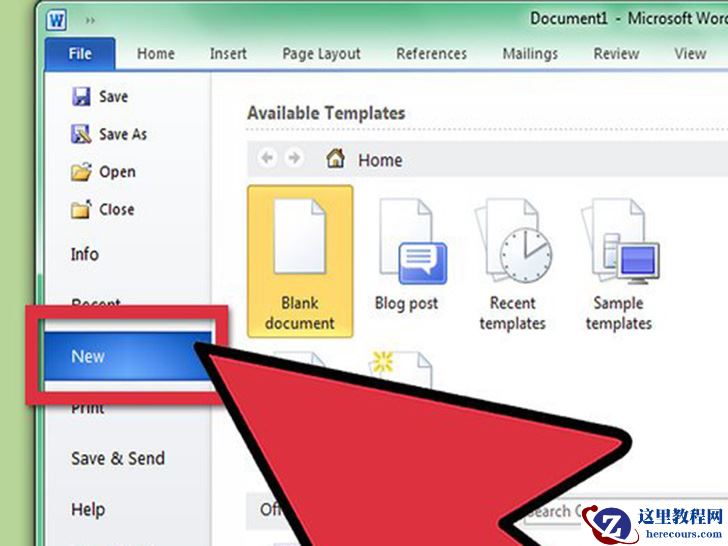This screenshot has height=546, width=728.
Task: Open the Page Layout tab
Action: pos(321,54)
